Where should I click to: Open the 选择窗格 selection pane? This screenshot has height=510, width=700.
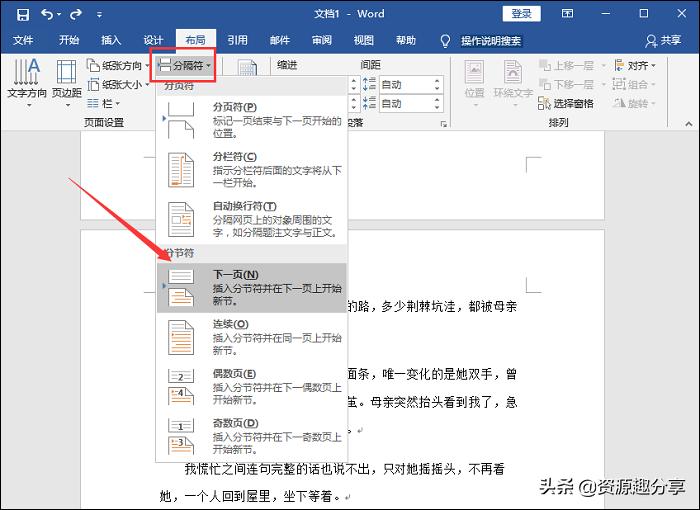point(566,104)
